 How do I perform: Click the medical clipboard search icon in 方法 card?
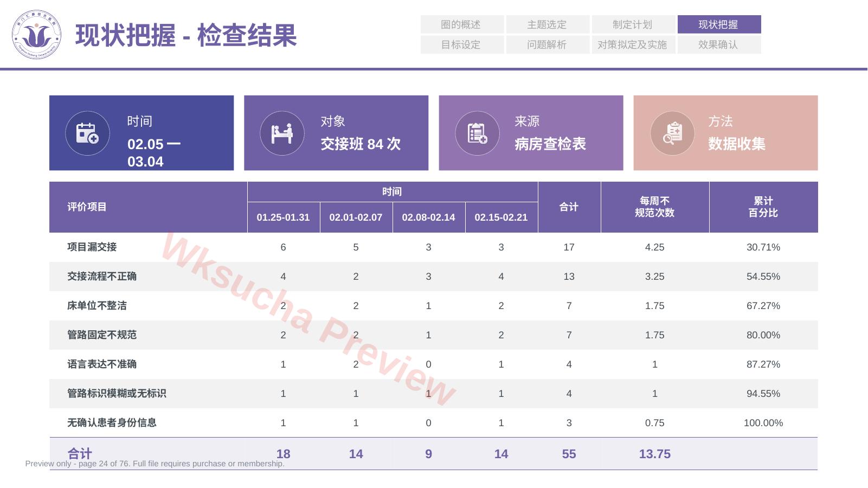(672, 133)
